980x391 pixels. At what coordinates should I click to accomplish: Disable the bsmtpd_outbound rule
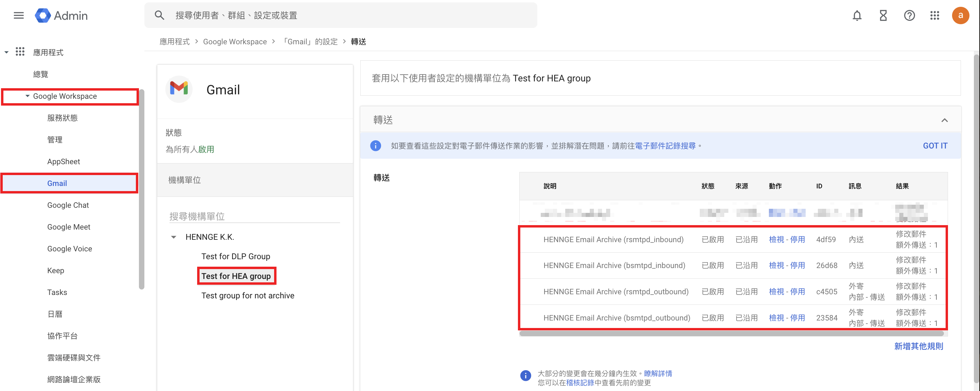(797, 318)
